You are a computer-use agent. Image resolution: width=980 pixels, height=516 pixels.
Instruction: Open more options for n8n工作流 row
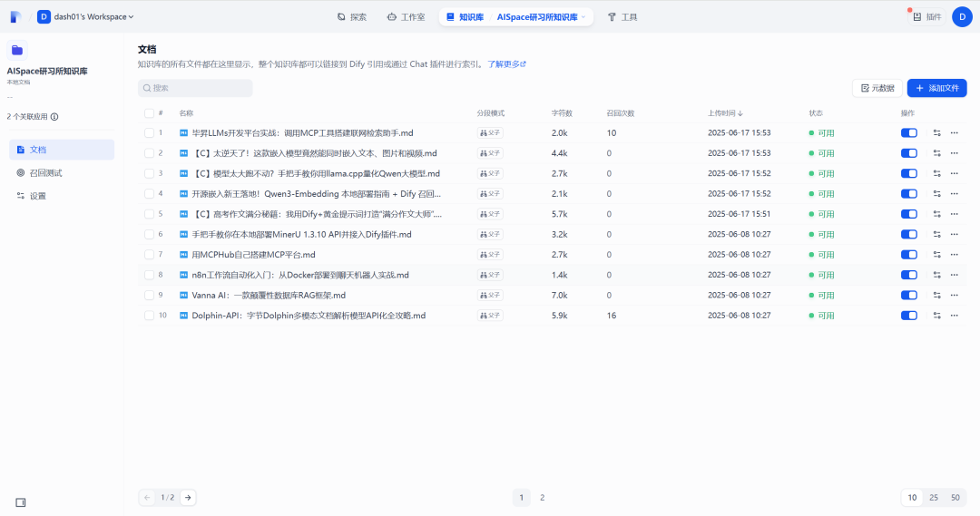[955, 275]
